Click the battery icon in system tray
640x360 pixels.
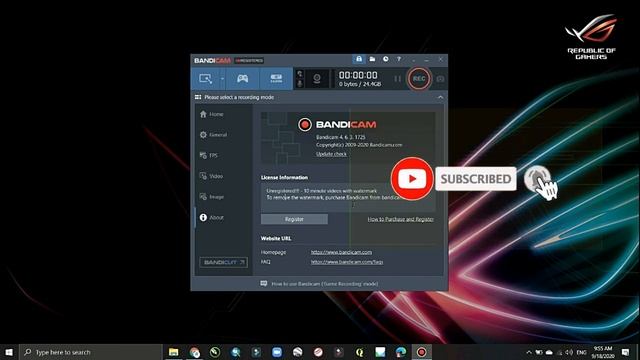click(x=539, y=352)
